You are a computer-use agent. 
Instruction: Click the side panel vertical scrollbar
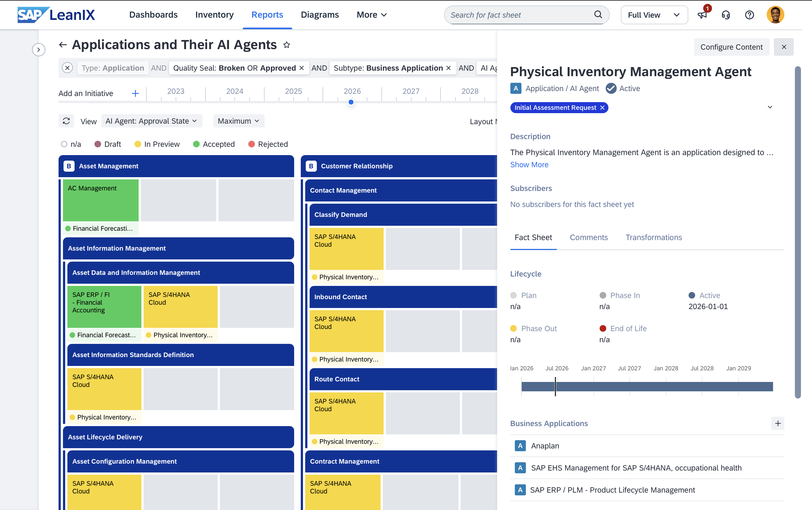[798, 232]
